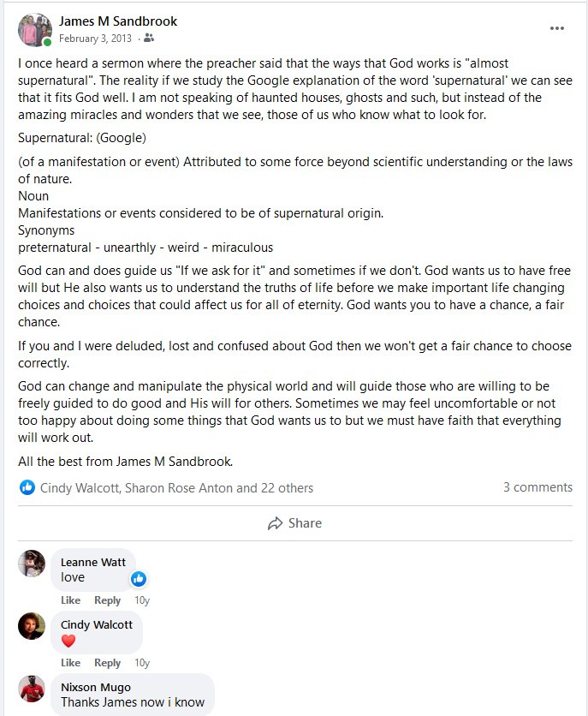
Task: Open list of people who reacted
Action: (176, 488)
